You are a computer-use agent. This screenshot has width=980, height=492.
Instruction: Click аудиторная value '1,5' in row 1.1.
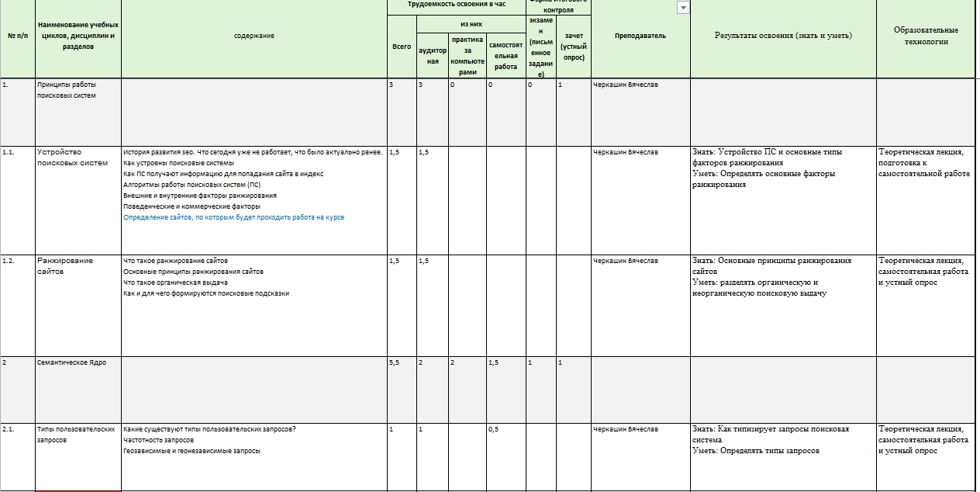(x=433, y=199)
